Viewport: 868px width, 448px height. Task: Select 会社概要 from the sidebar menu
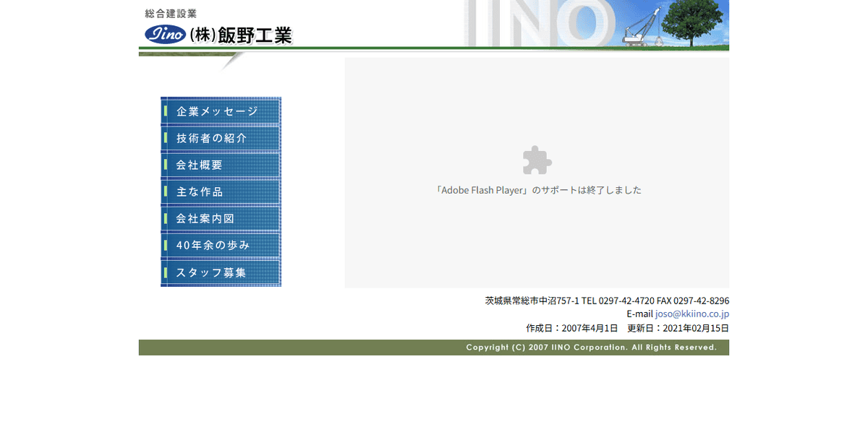click(200, 164)
